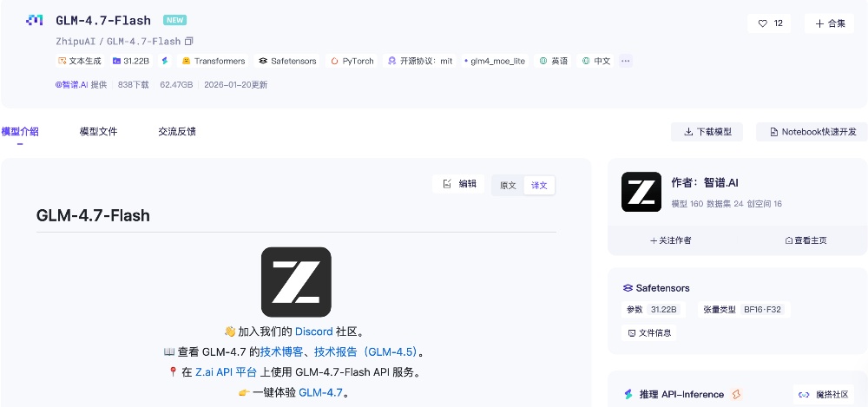Screen dimensions: 868x407
Task: Switch to the 模型文件 tab
Action: (x=99, y=132)
